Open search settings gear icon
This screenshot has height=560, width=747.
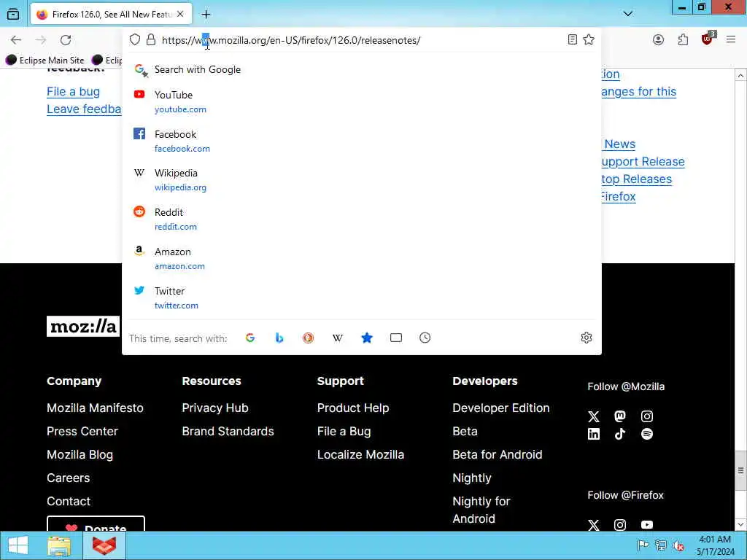coord(587,338)
